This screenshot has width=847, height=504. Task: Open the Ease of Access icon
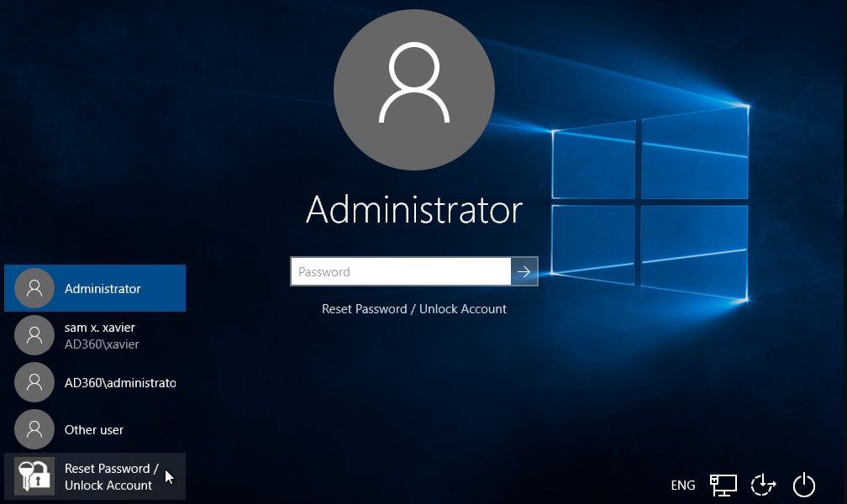coord(763,485)
